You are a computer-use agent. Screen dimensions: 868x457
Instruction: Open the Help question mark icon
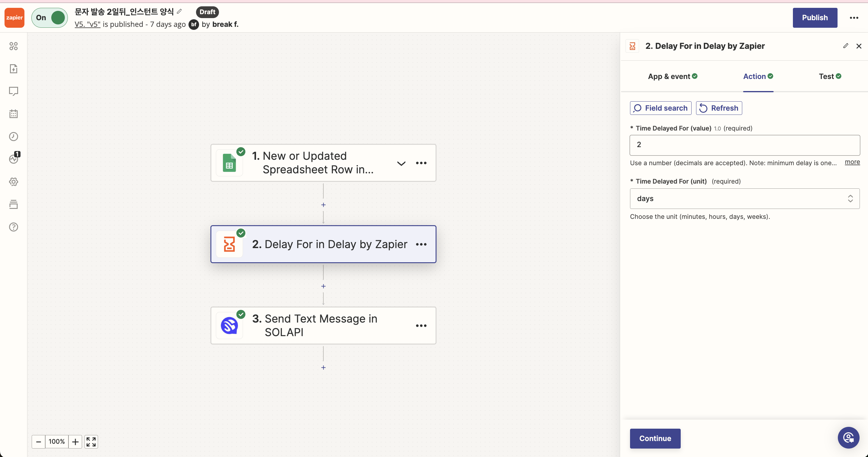[x=14, y=227]
